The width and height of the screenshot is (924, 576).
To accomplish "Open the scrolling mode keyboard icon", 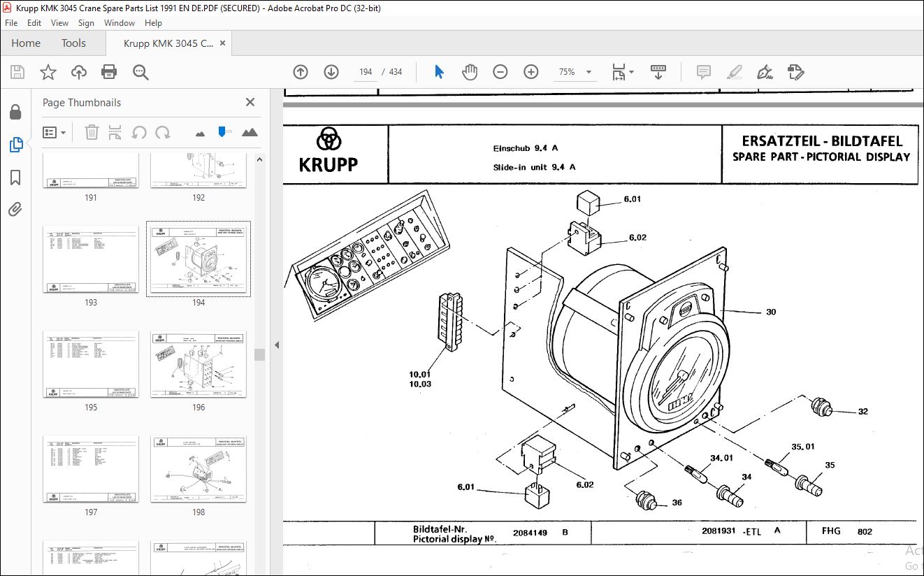I will pyautogui.click(x=658, y=72).
